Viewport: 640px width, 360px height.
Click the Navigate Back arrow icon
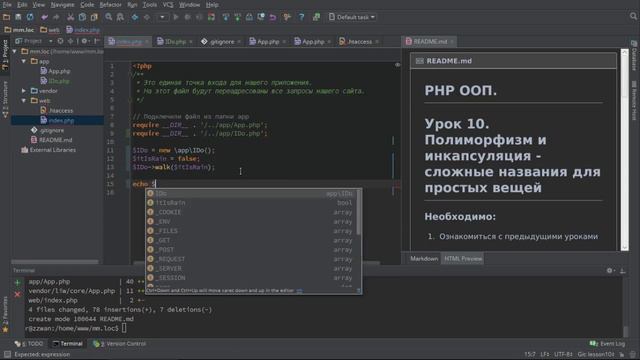click(x=135, y=17)
